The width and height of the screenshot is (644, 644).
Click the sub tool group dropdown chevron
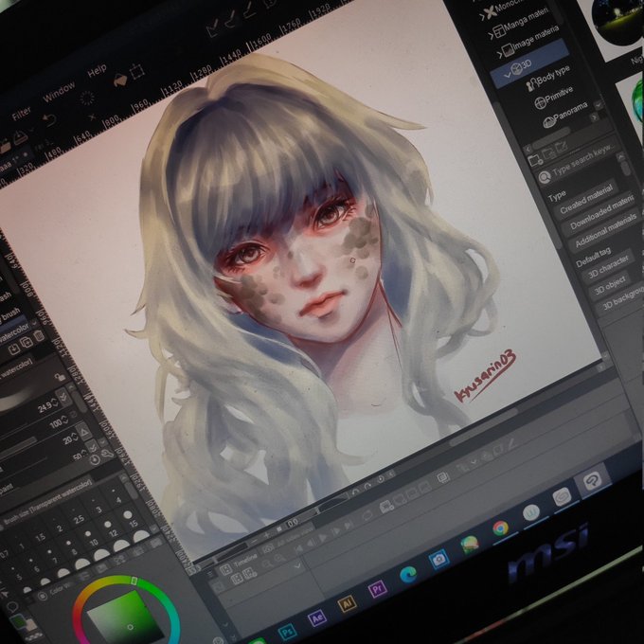(34, 324)
